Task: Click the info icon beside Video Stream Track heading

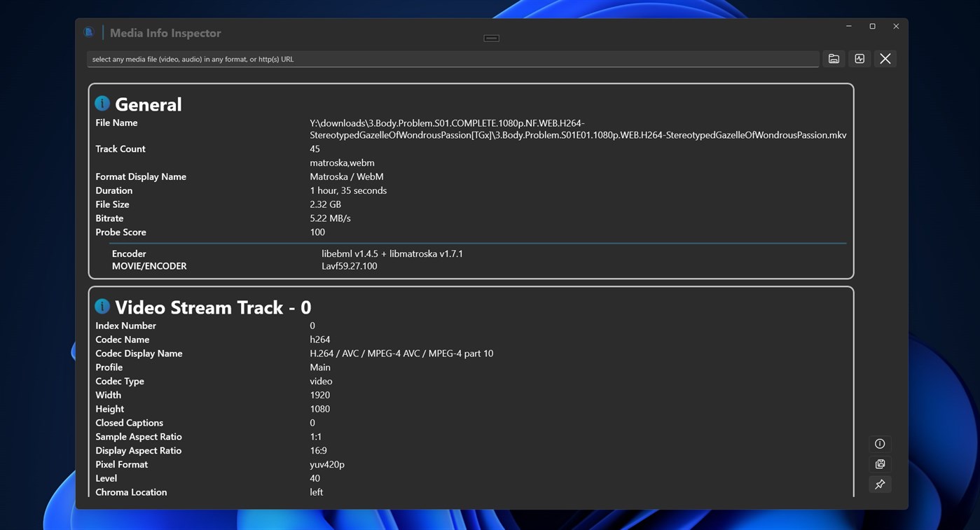Action: [102, 305]
